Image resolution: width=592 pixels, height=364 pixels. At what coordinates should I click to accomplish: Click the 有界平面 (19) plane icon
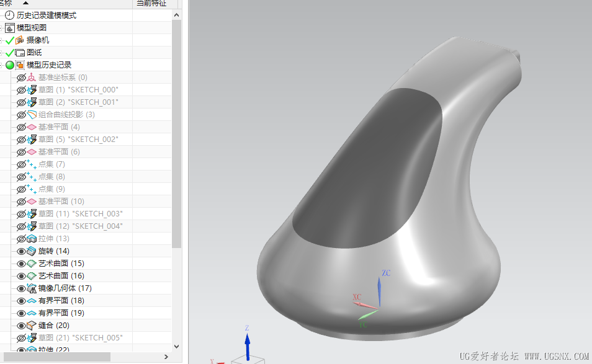(32, 313)
